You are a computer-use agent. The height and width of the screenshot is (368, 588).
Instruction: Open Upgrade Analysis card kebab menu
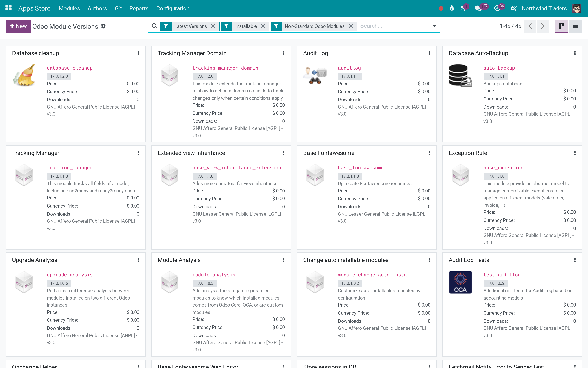coord(138,260)
